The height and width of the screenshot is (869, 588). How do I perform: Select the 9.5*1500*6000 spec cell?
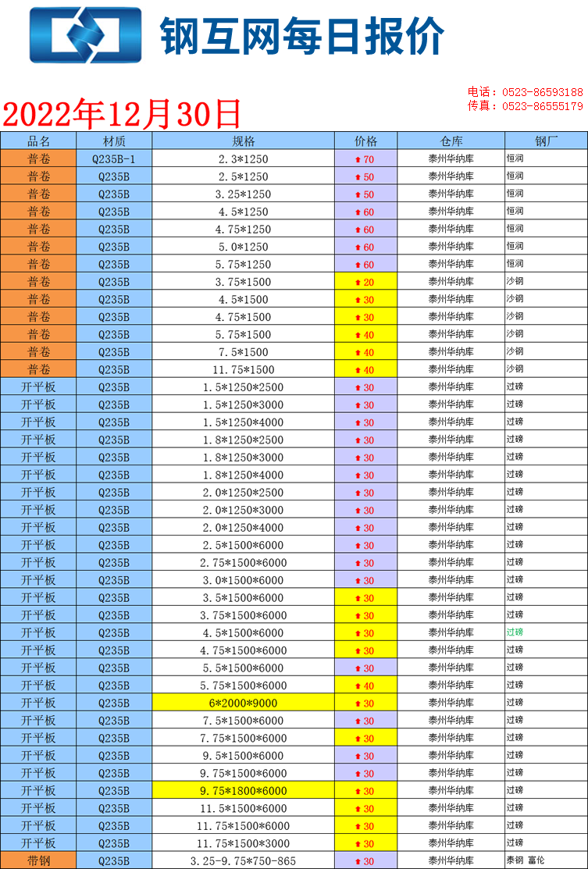[244, 756]
